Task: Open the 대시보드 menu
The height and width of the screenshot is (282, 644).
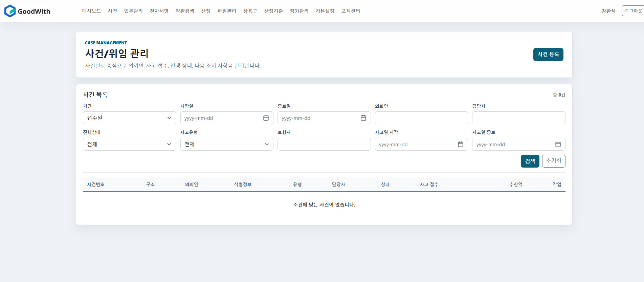Action: [91, 11]
